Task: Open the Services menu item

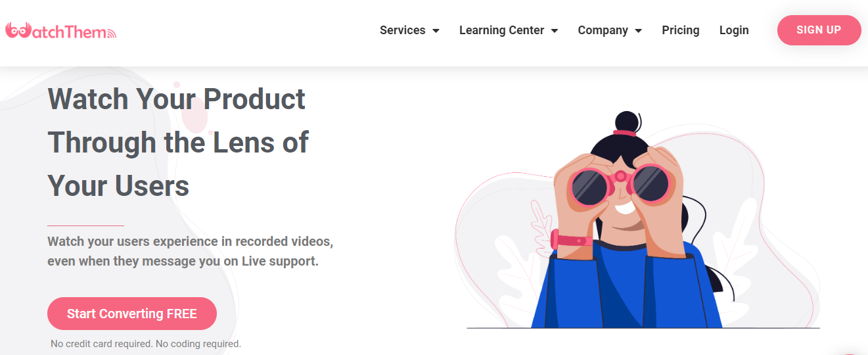Action: coord(403,30)
